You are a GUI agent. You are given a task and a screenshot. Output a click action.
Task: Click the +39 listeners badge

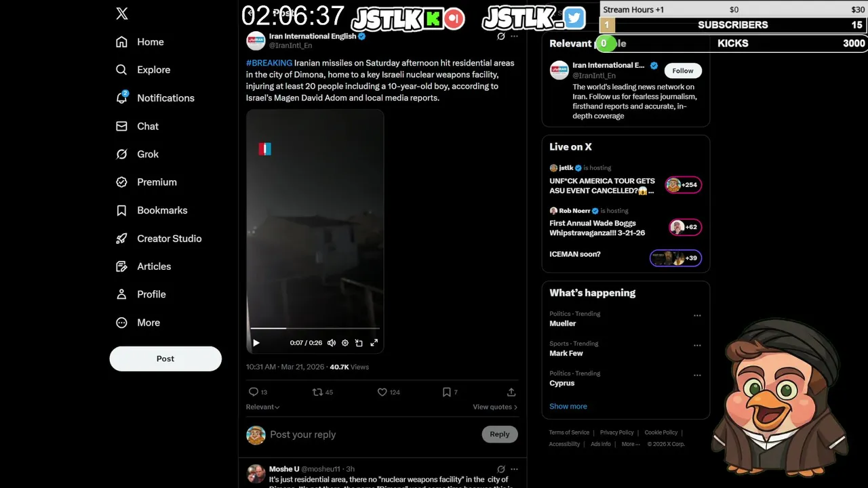tap(675, 258)
